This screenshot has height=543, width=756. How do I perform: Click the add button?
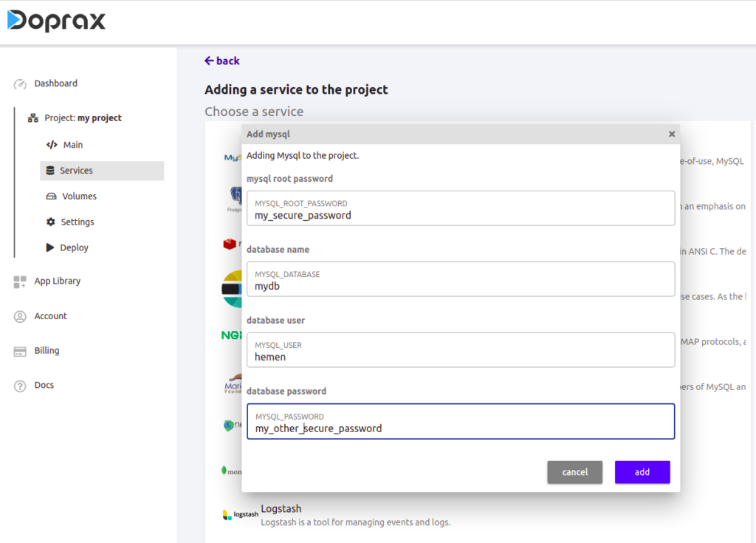(x=642, y=472)
